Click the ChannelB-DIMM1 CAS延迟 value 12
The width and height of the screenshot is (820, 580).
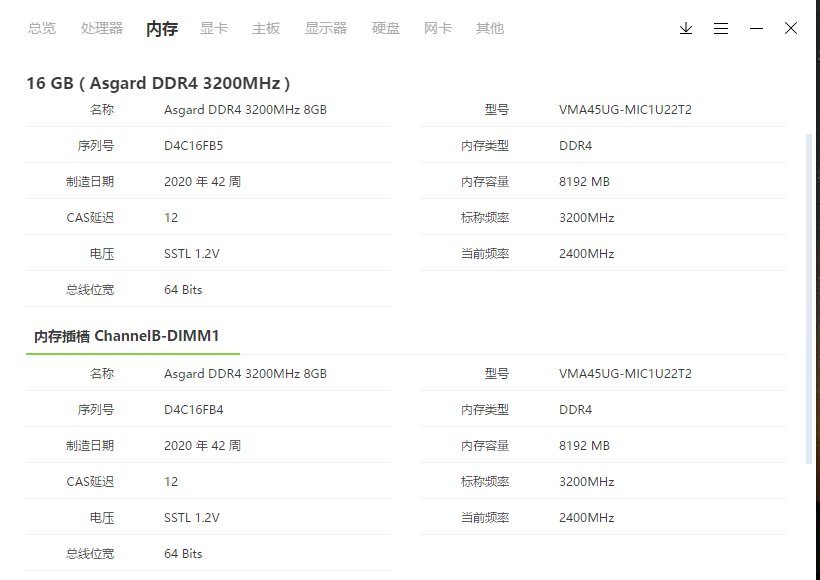[x=171, y=482]
